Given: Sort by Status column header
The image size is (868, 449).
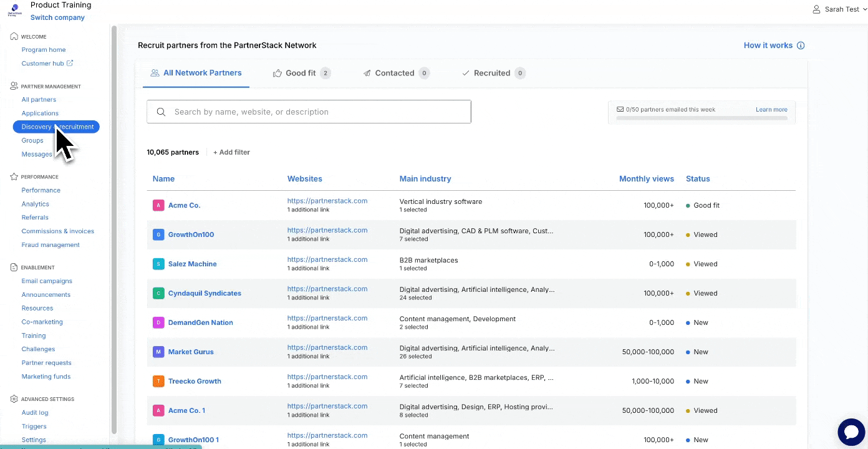Looking at the screenshot, I should point(698,178).
